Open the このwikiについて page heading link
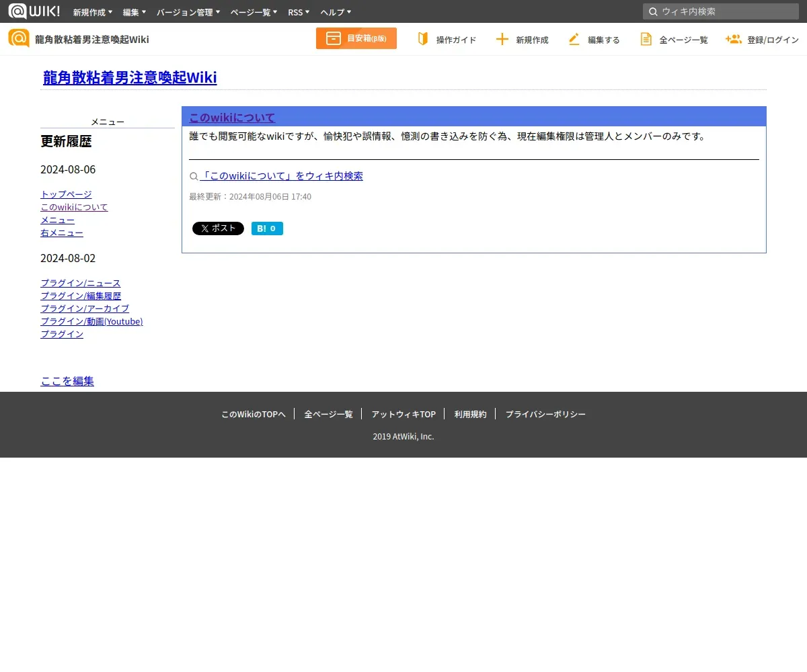This screenshot has width=807, height=672. click(232, 118)
